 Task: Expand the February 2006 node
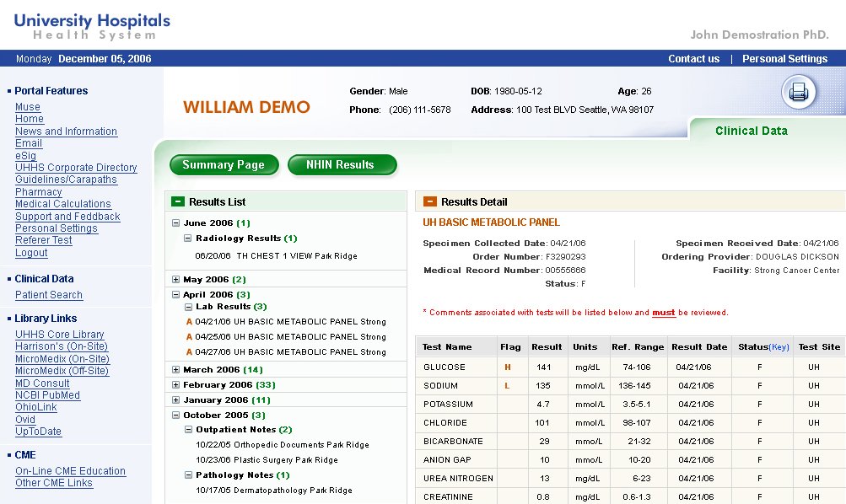click(x=176, y=385)
